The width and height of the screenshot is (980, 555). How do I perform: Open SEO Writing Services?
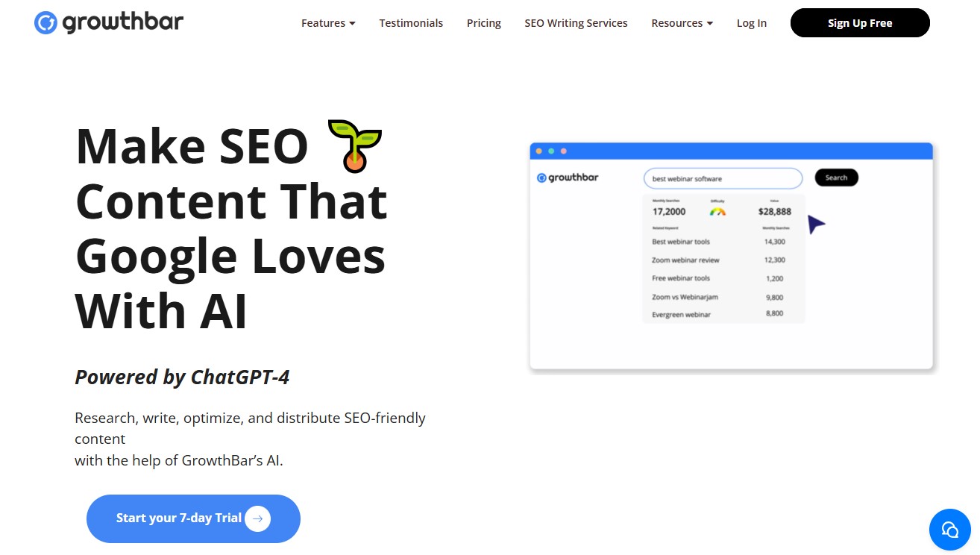(x=576, y=23)
